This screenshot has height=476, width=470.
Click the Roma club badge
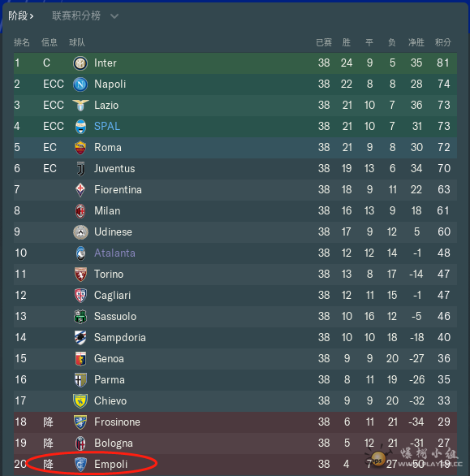pos(80,148)
